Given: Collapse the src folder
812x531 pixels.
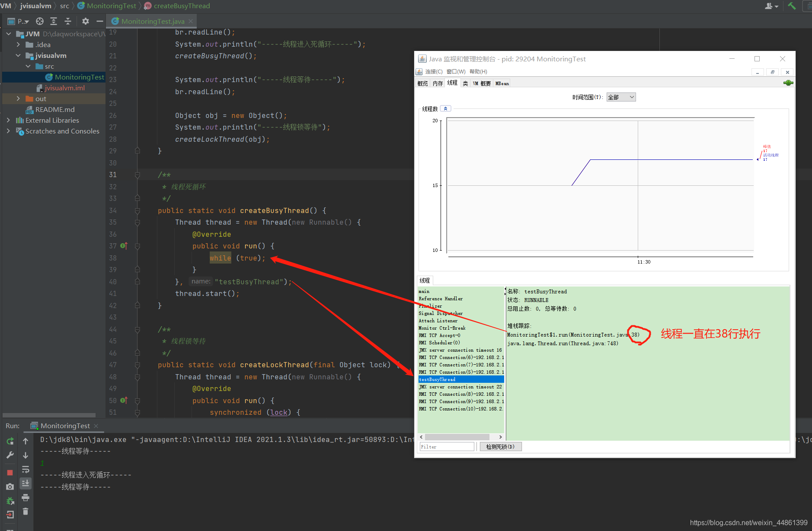Looking at the screenshot, I should (28, 66).
